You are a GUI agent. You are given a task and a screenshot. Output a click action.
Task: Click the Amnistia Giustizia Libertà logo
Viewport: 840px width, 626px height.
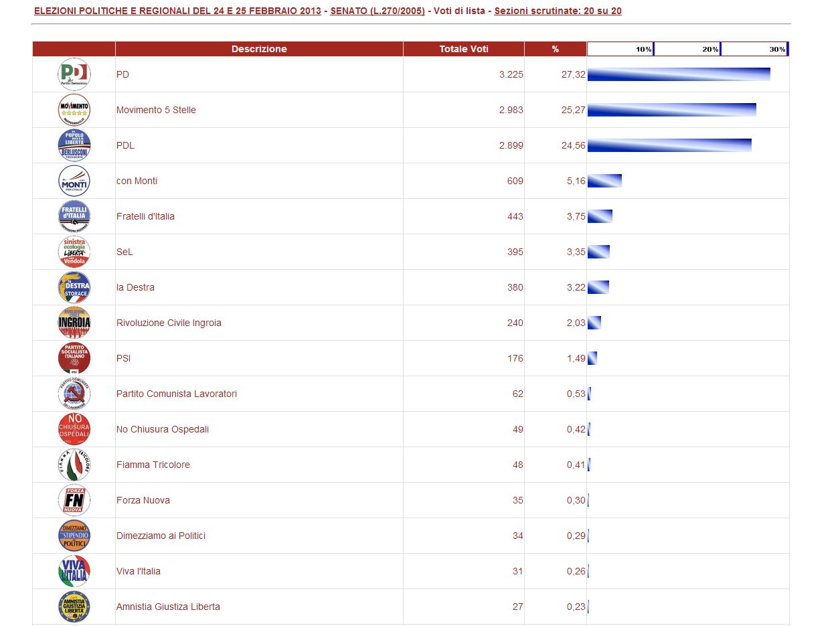(x=74, y=607)
